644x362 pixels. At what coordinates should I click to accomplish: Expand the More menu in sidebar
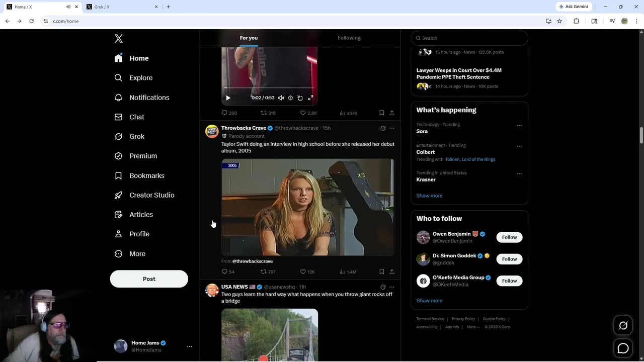[130, 254]
